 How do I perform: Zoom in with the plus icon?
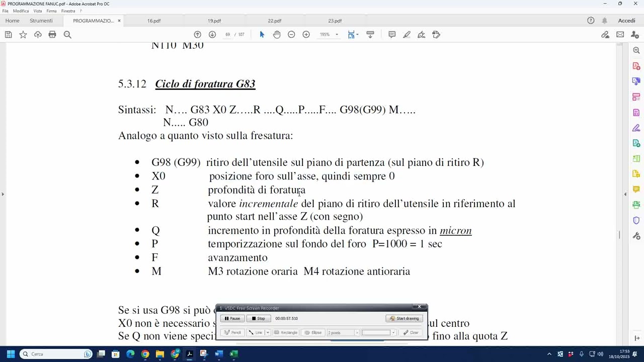click(x=306, y=35)
